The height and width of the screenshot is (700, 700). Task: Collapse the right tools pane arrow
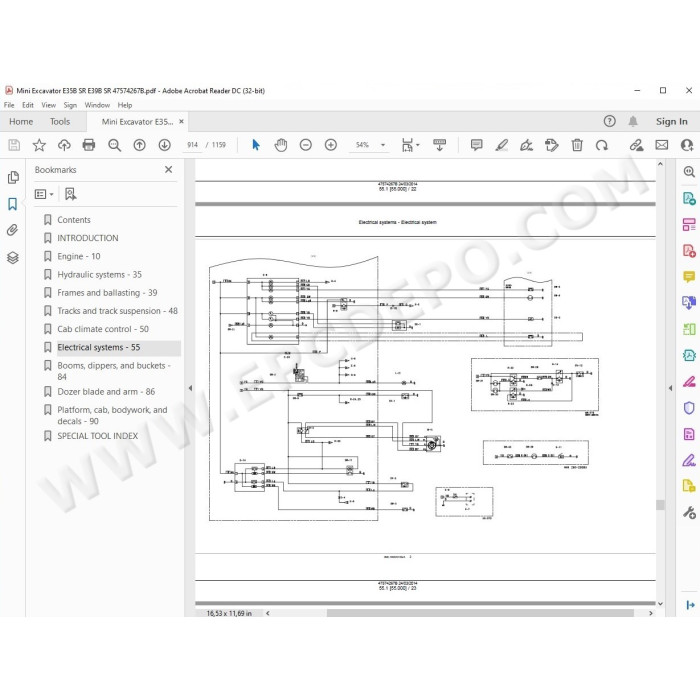pos(670,388)
